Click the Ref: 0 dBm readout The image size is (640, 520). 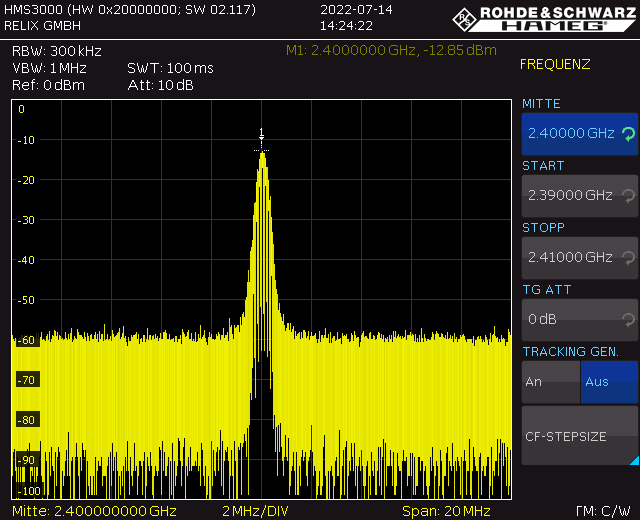pos(48,85)
